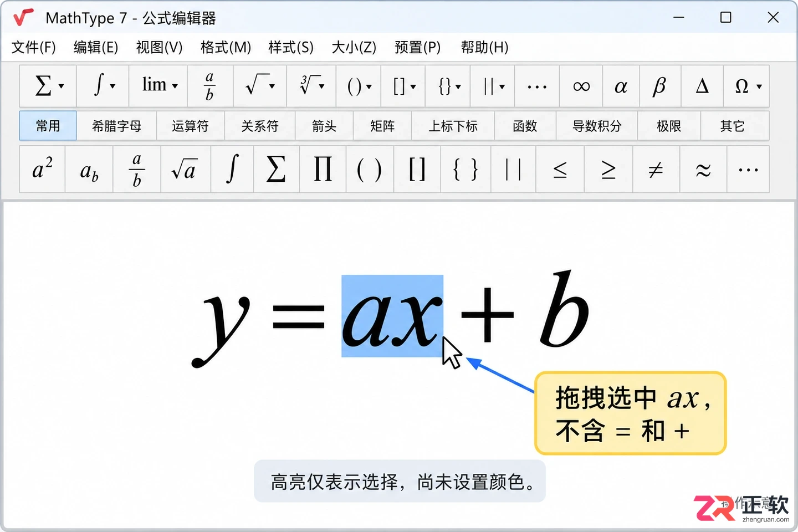Open the integral templates dropdown
The height and width of the screenshot is (532, 798).
103,86
